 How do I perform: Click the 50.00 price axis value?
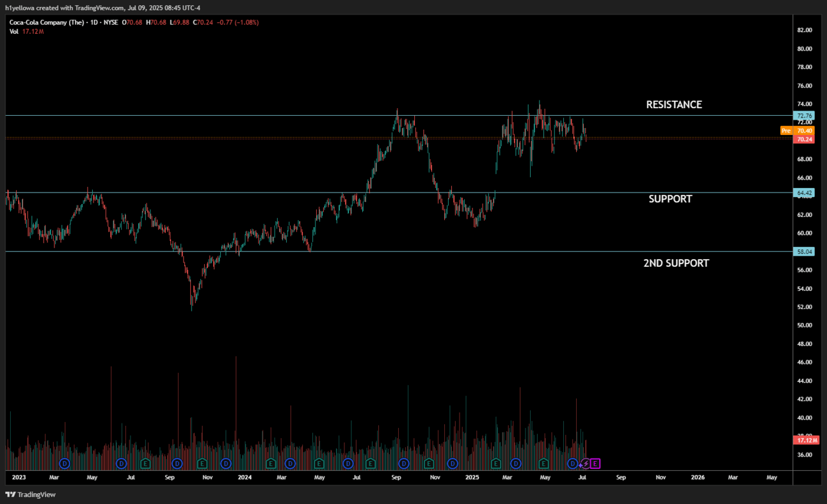tap(805, 325)
